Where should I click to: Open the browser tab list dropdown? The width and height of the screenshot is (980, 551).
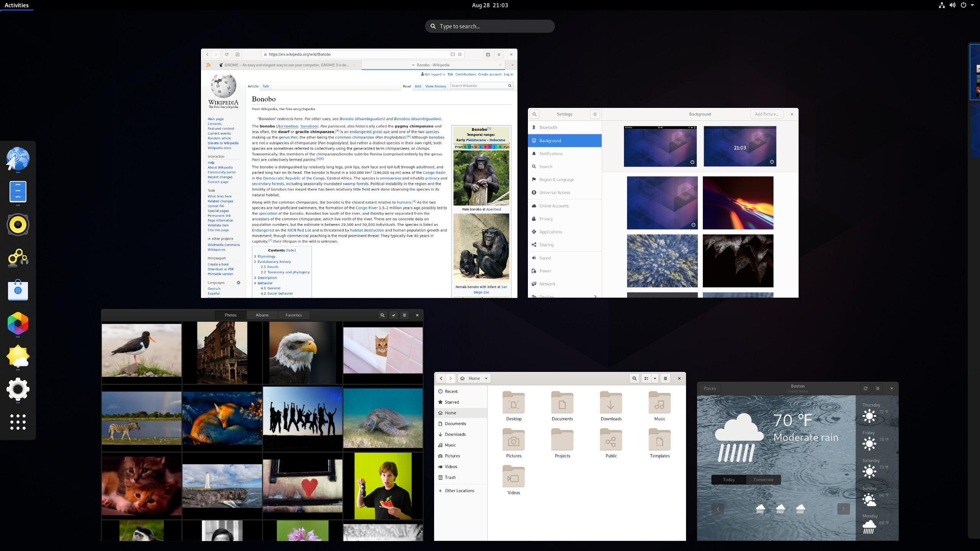(x=513, y=65)
